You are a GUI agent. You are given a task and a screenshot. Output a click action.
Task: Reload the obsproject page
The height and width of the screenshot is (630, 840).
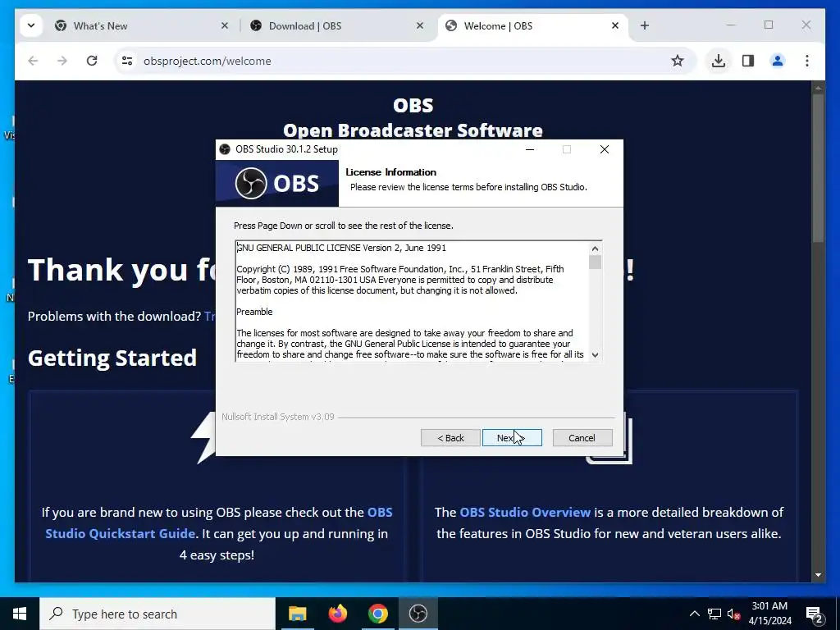coord(92,61)
